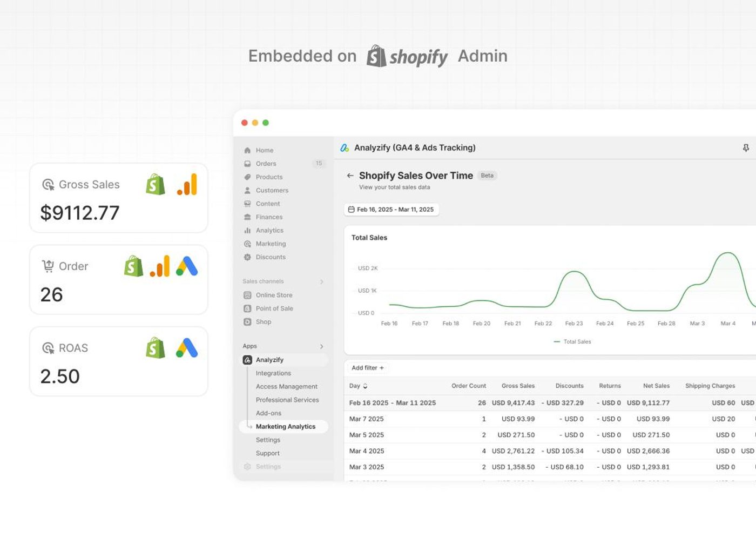Viewport: 756px width, 538px height.
Task: Click the Mar 5 2025 table row
Action: pos(550,435)
